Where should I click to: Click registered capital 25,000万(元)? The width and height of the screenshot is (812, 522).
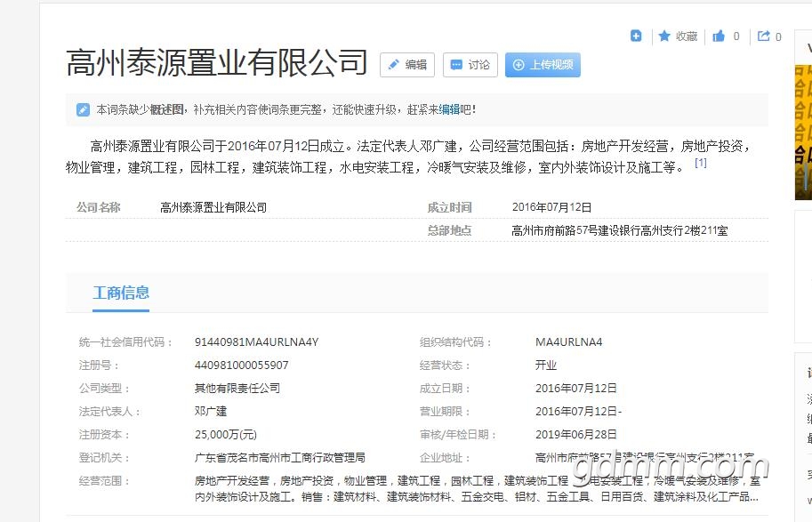(226, 435)
